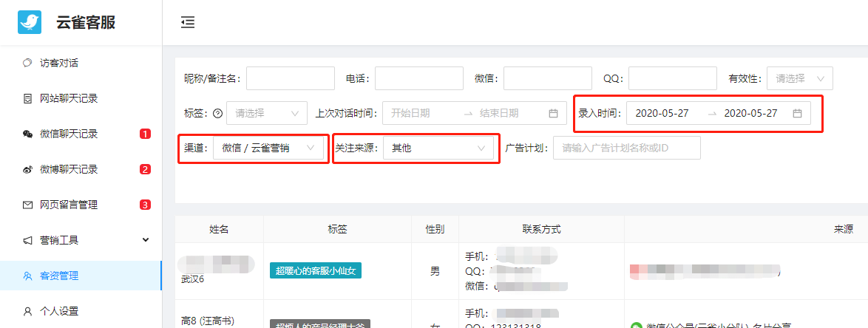Click the 超暖心的客服小仙女 tag
Screen dimensions: 868x328
click(316, 270)
